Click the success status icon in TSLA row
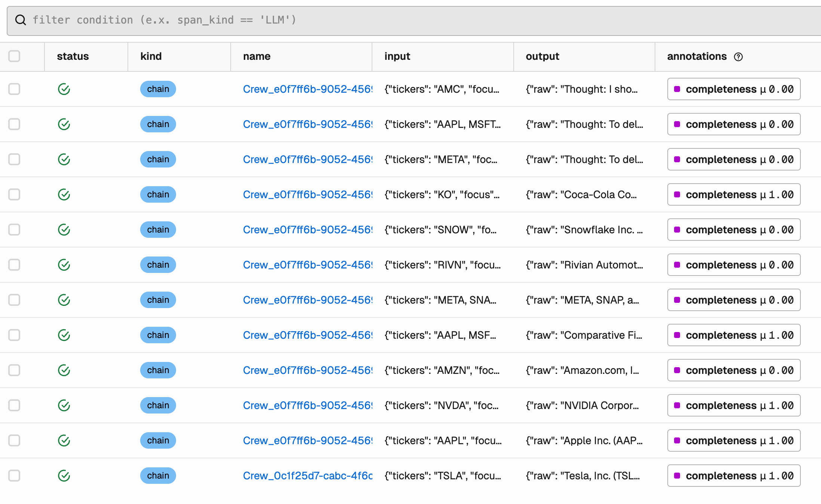Screen dimensions: 821x504 coord(64,476)
